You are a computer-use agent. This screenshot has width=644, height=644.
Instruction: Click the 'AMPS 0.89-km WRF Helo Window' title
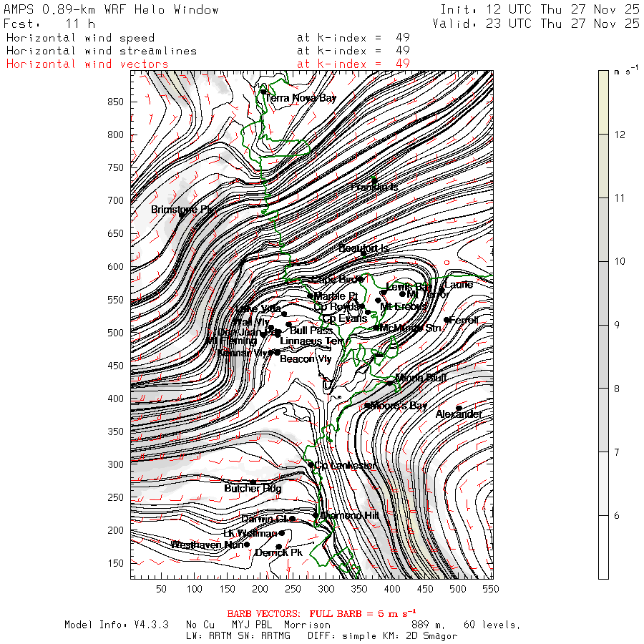coord(111,9)
